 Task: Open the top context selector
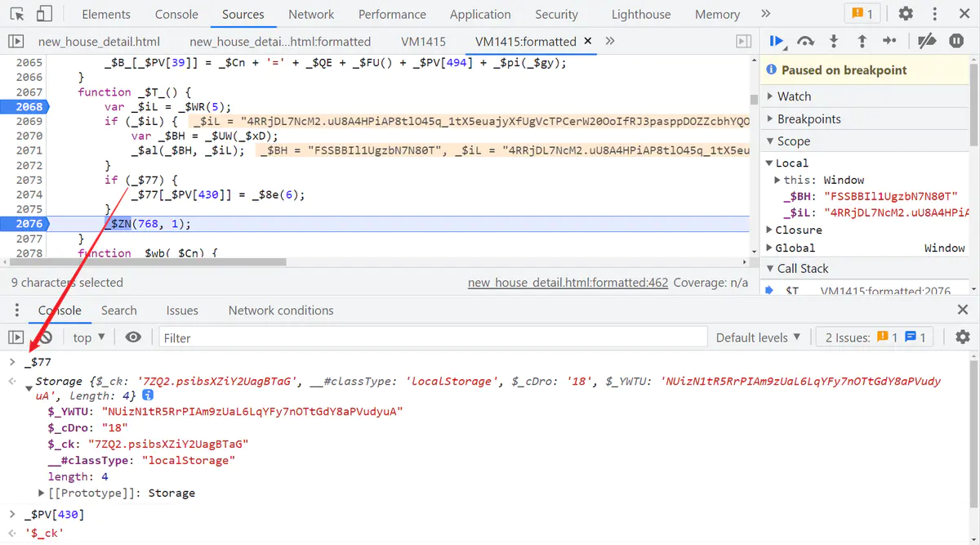(x=89, y=337)
